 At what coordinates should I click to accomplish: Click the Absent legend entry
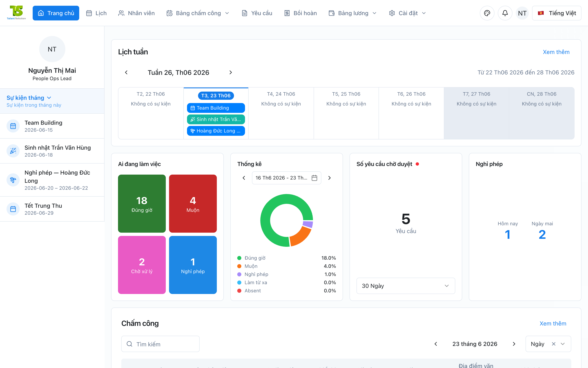pos(286,291)
